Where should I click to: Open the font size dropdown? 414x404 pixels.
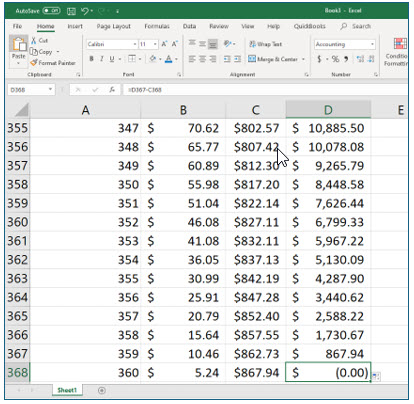click(155, 44)
